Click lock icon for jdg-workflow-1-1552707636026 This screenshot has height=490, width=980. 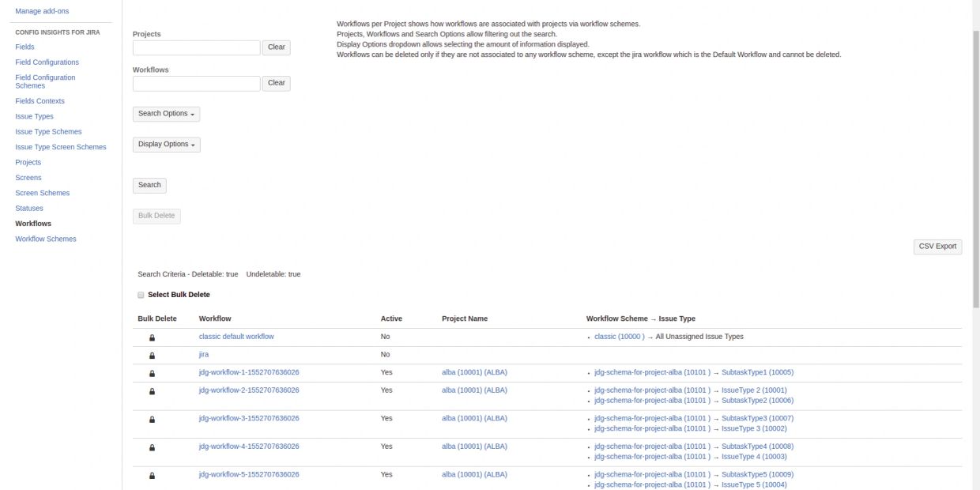click(x=153, y=373)
